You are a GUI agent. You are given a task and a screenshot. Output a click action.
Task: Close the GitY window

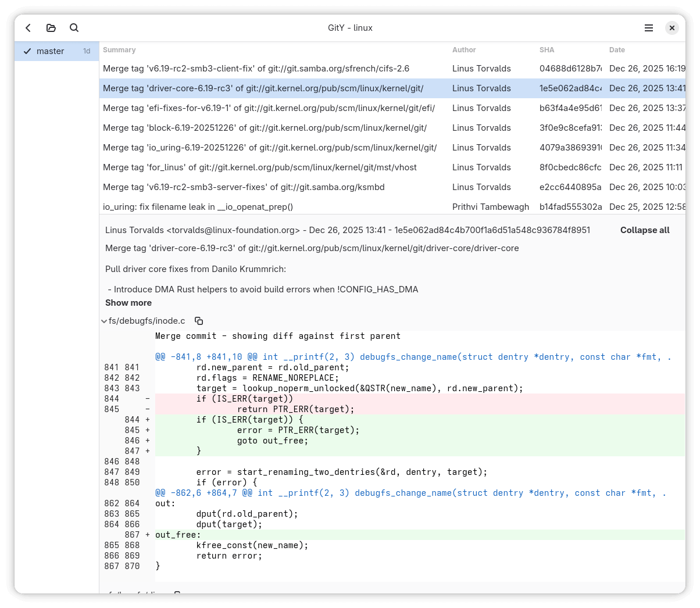(672, 28)
